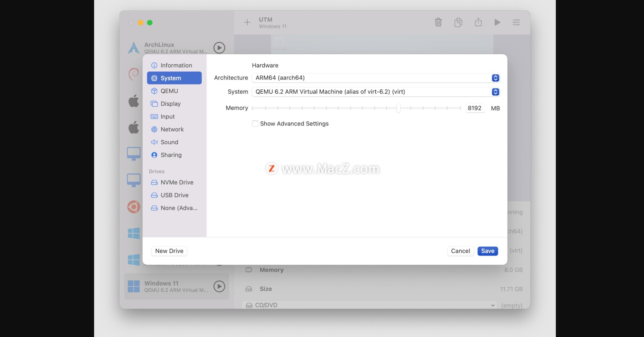Click the plus icon to add VM
The image size is (644, 337).
pos(247,22)
